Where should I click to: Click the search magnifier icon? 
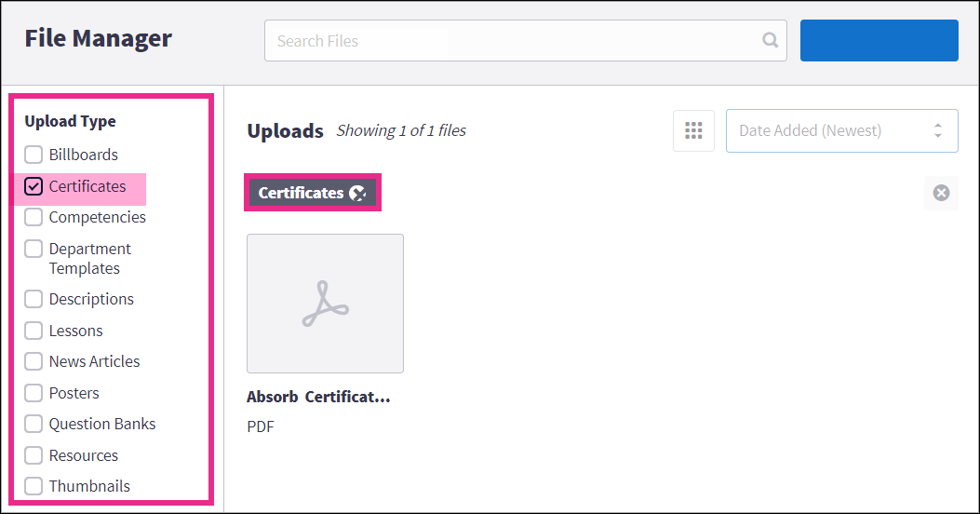pyautogui.click(x=770, y=41)
